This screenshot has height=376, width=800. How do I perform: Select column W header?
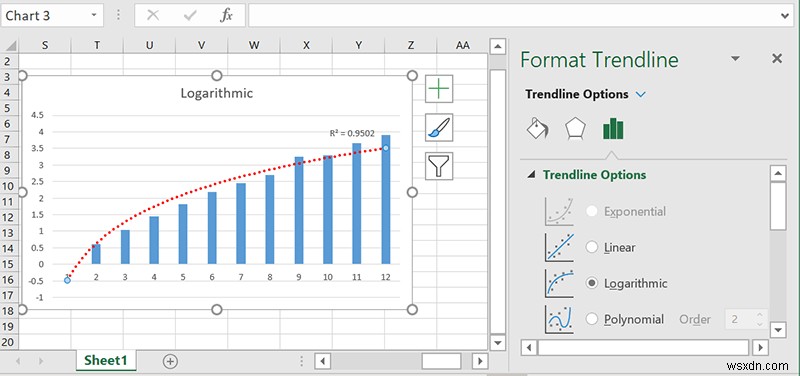point(254,45)
